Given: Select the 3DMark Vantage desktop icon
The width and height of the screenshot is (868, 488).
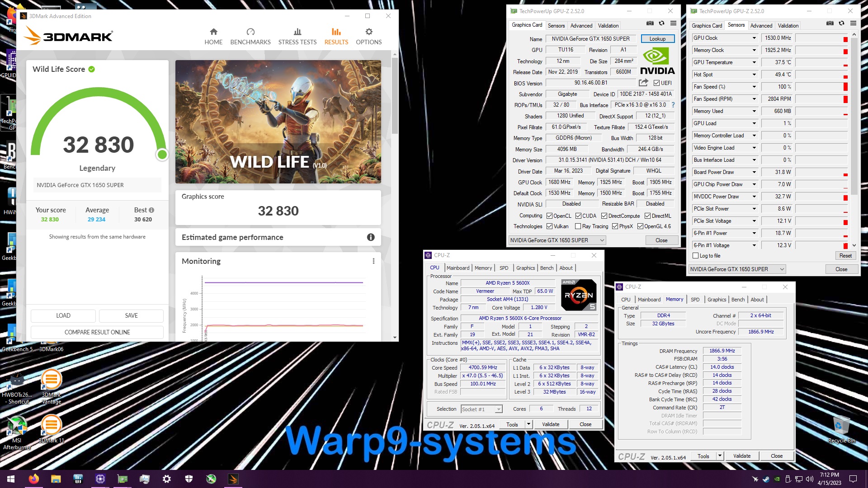Looking at the screenshot, I should tap(52, 386).
